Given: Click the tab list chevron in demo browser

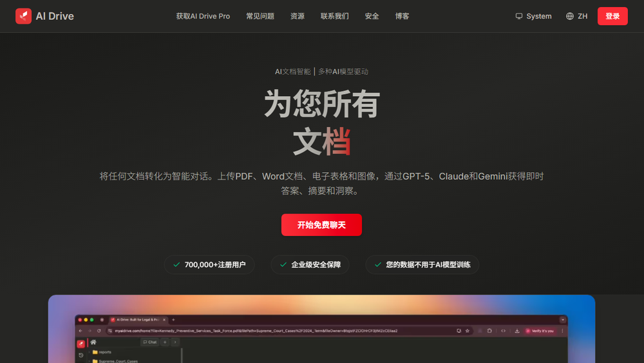Looking at the screenshot, I should (x=563, y=320).
